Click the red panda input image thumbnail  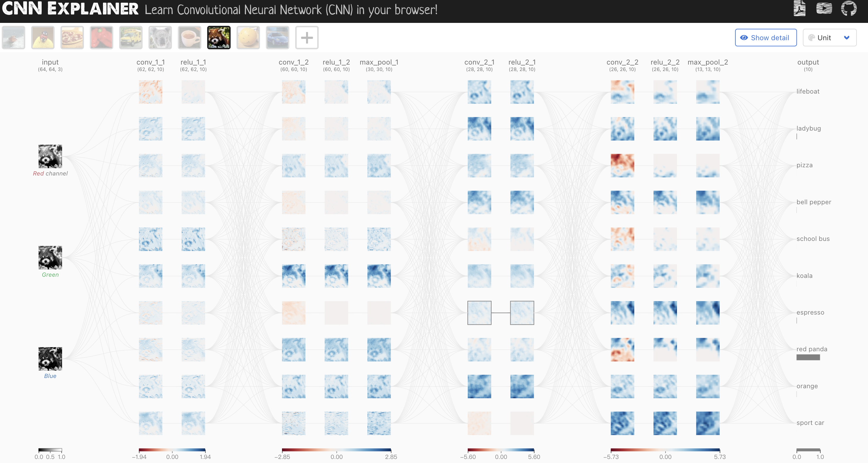click(x=219, y=37)
